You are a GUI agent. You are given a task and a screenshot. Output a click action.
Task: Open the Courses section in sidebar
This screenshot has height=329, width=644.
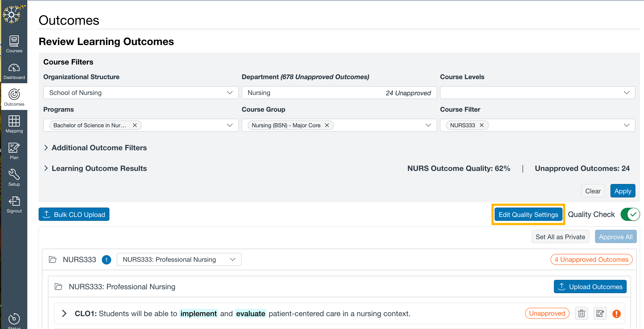14,44
